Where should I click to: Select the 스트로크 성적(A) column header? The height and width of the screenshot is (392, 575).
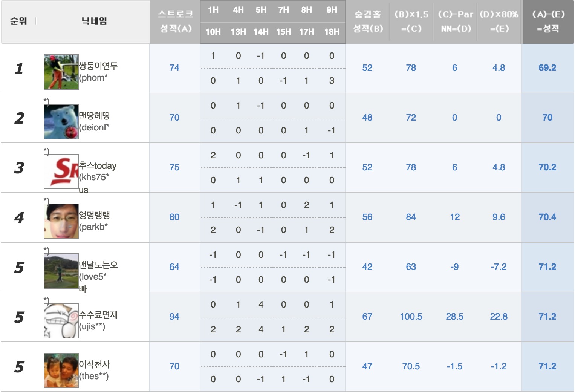(x=175, y=21)
